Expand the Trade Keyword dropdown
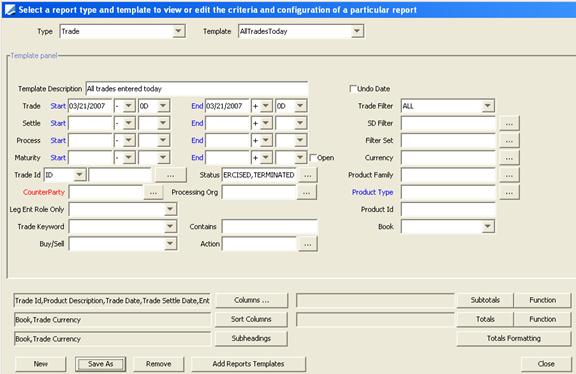576x374 pixels. [x=170, y=227]
